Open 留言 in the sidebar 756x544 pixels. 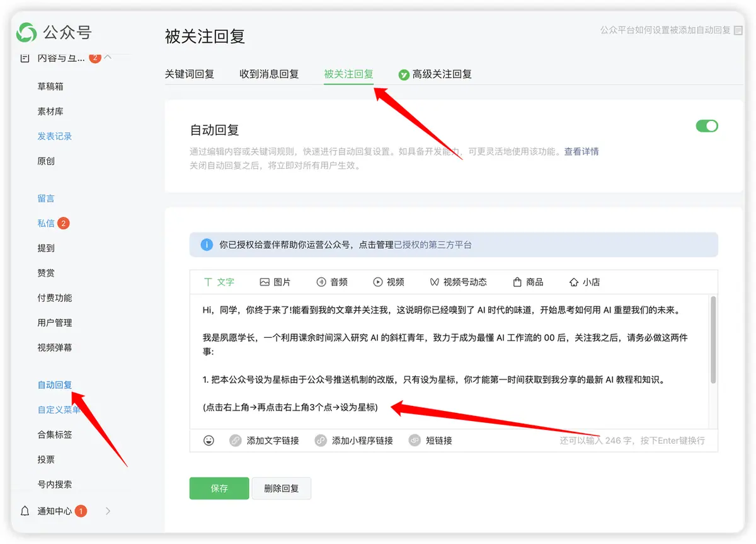pyautogui.click(x=46, y=199)
